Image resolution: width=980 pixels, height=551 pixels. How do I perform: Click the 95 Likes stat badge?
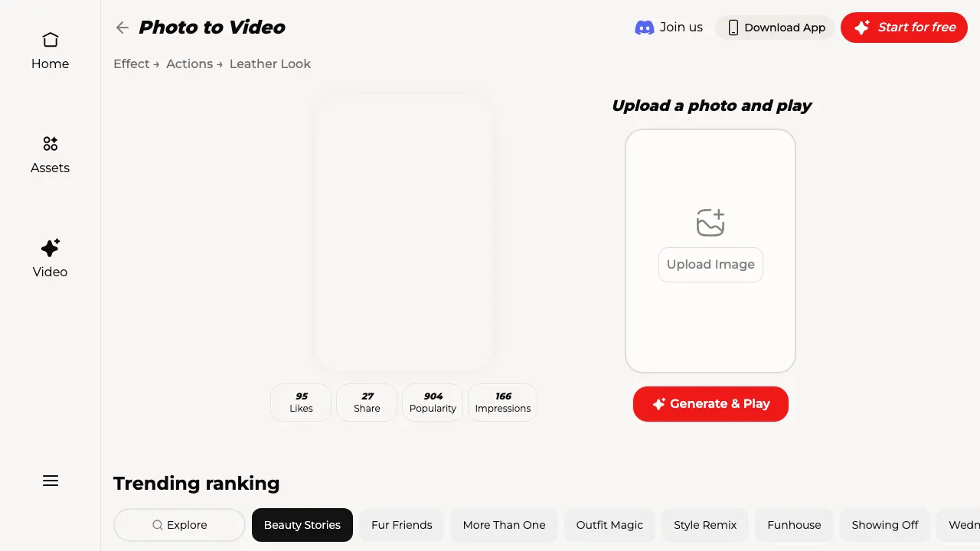click(300, 402)
